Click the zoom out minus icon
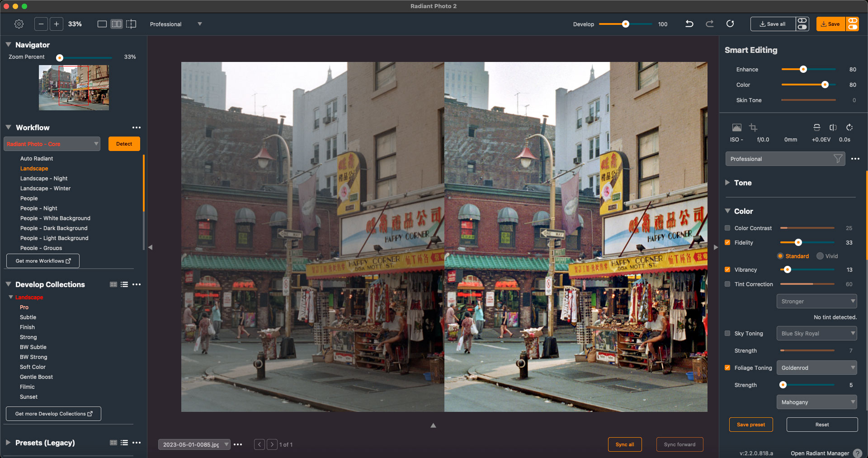 tap(41, 24)
